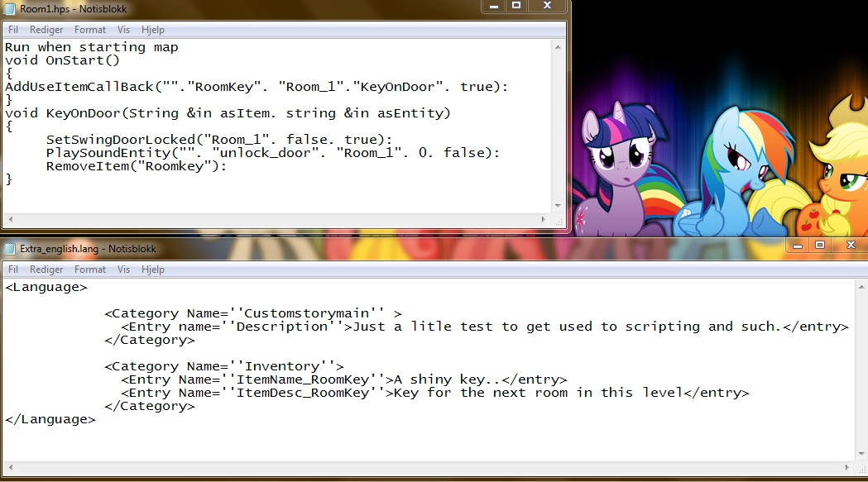
Task: Open Fil menu in Extra_english.lang window
Action: pos(13,270)
